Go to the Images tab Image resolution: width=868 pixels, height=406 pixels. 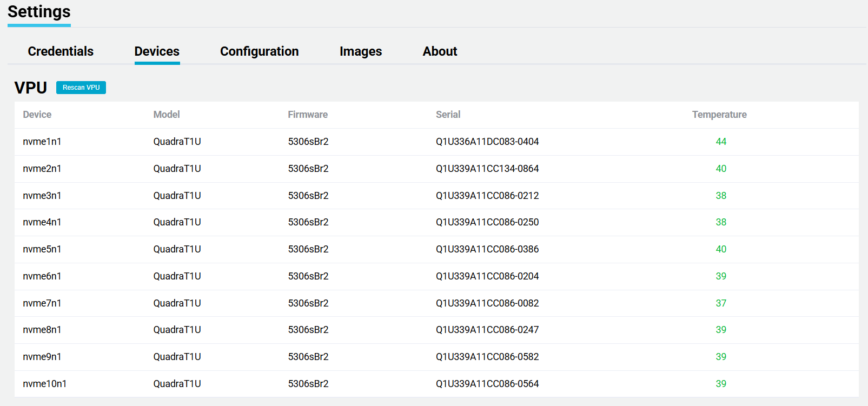361,51
